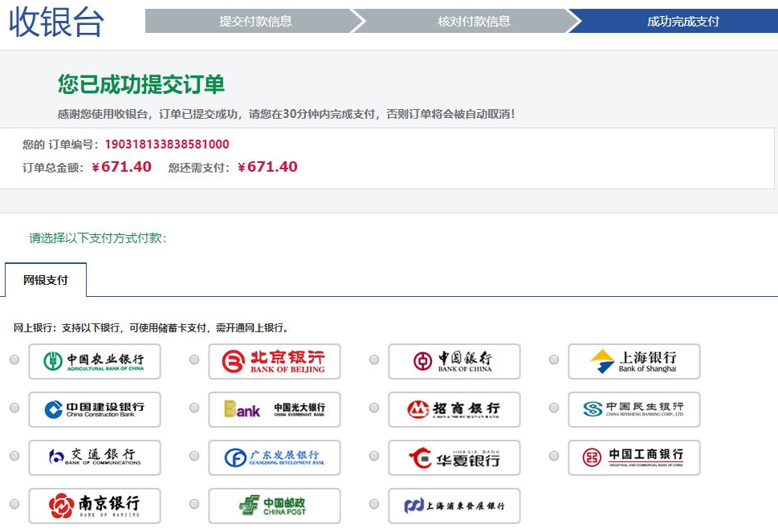Click the Bank of Communications logo
The width and height of the screenshot is (778, 532).
[95, 457]
